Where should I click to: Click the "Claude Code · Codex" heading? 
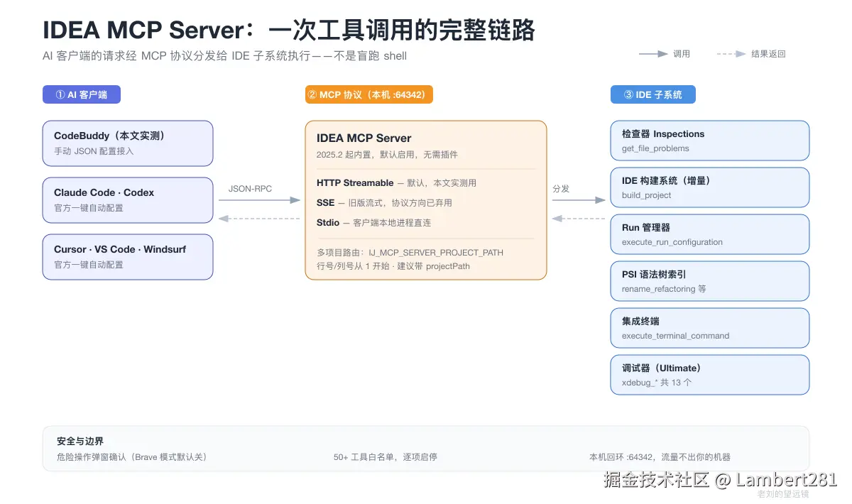point(104,192)
